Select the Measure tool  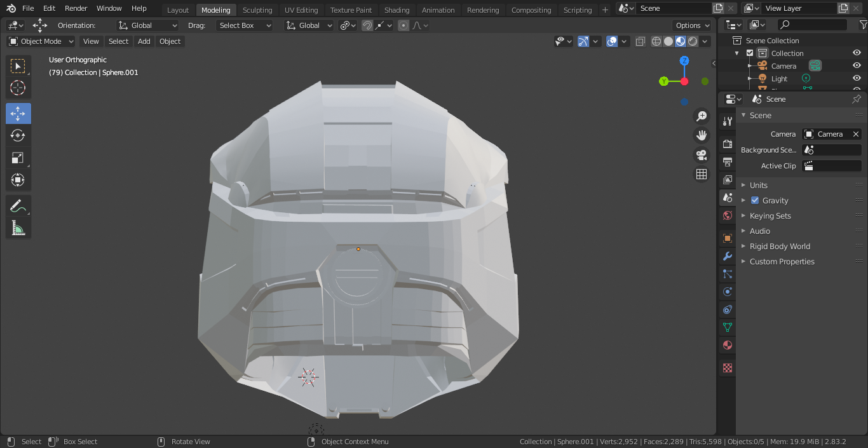click(x=18, y=227)
